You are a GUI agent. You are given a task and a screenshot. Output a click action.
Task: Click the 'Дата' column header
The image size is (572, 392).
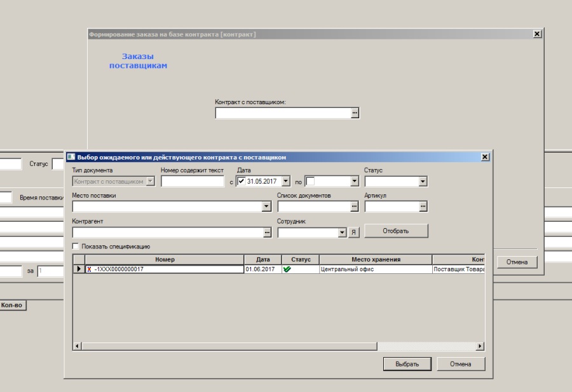[262, 260]
